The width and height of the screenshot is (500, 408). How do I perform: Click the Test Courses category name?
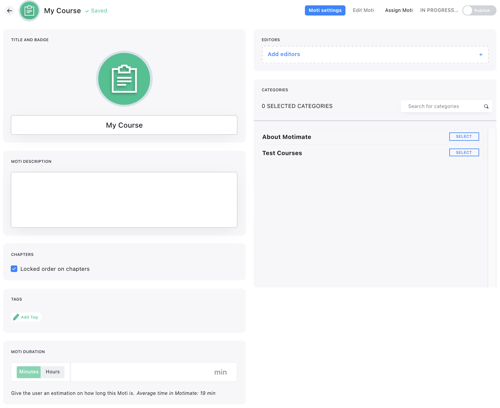click(x=282, y=153)
